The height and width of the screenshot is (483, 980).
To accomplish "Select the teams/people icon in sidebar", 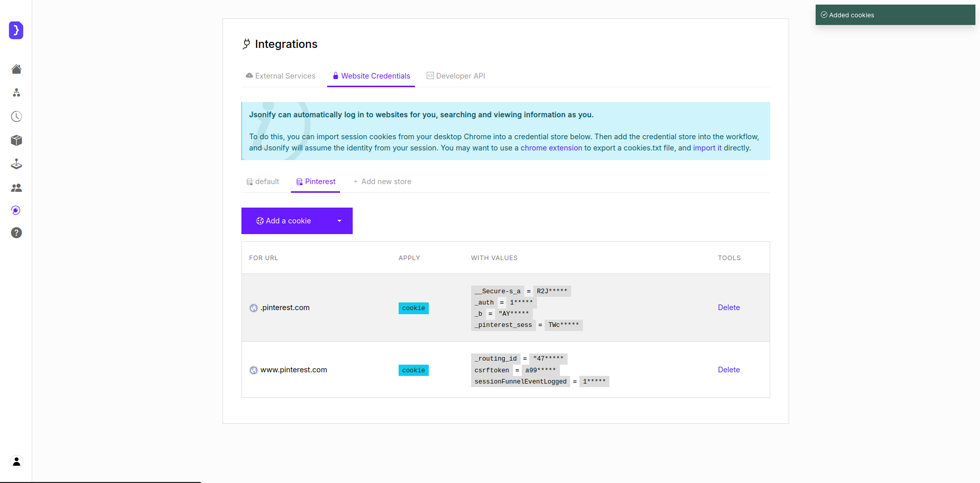I will coord(16,187).
